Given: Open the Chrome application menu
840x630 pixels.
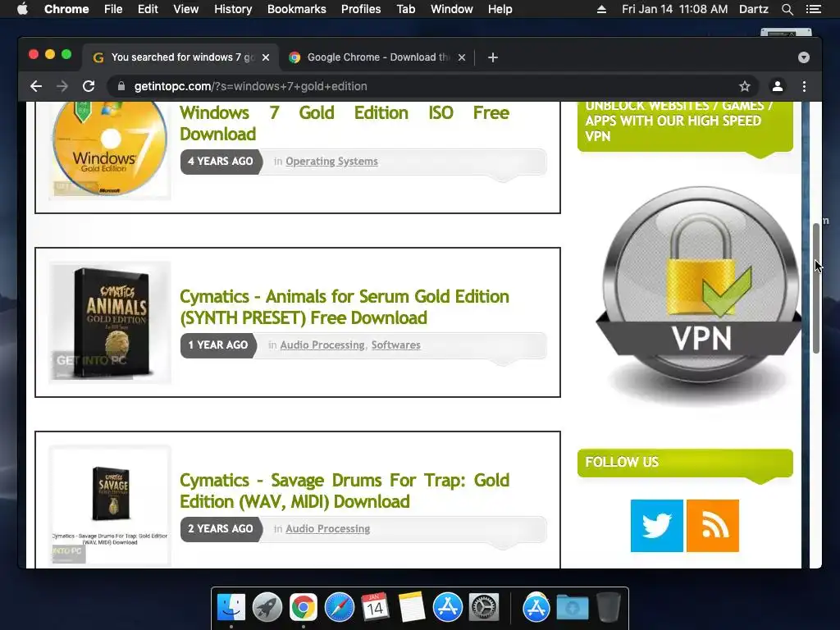Looking at the screenshot, I should [x=66, y=9].
